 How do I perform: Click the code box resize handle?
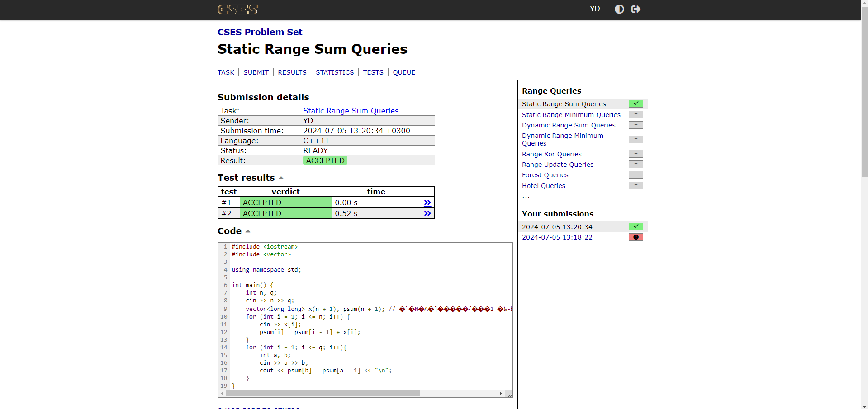click(509, 394)
